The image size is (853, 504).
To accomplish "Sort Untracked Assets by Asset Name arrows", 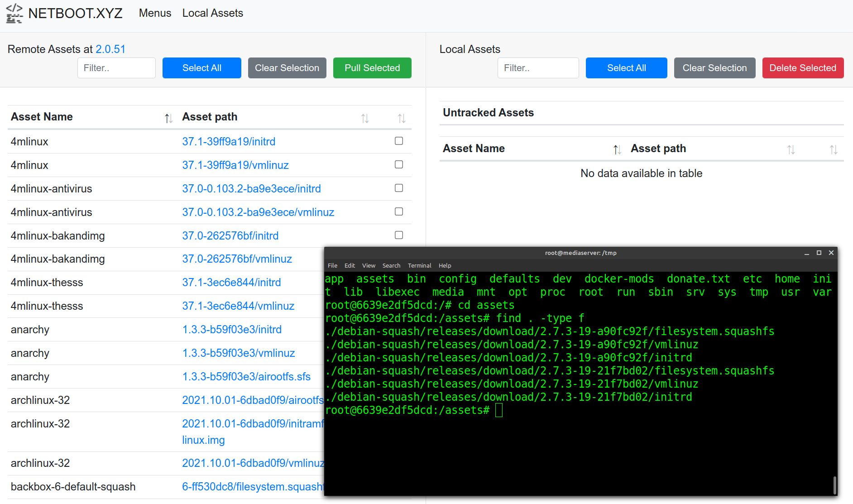I will coord(617,149).
